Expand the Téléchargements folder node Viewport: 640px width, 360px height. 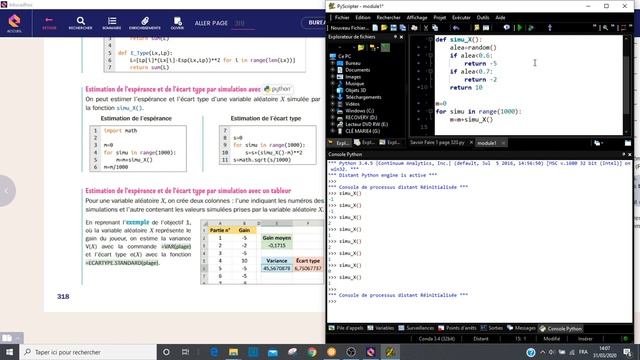[x=333, y=97]
